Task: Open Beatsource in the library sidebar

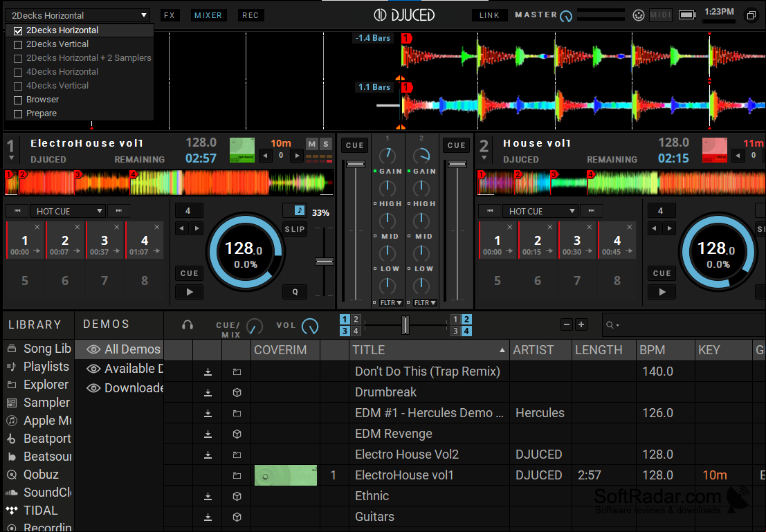Action: (x=39, y=457)
